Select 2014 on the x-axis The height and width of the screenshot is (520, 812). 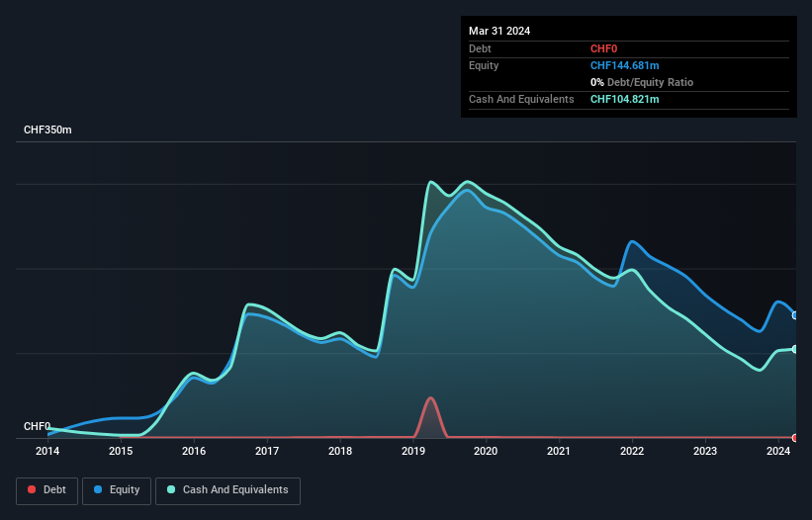[47, 451]
